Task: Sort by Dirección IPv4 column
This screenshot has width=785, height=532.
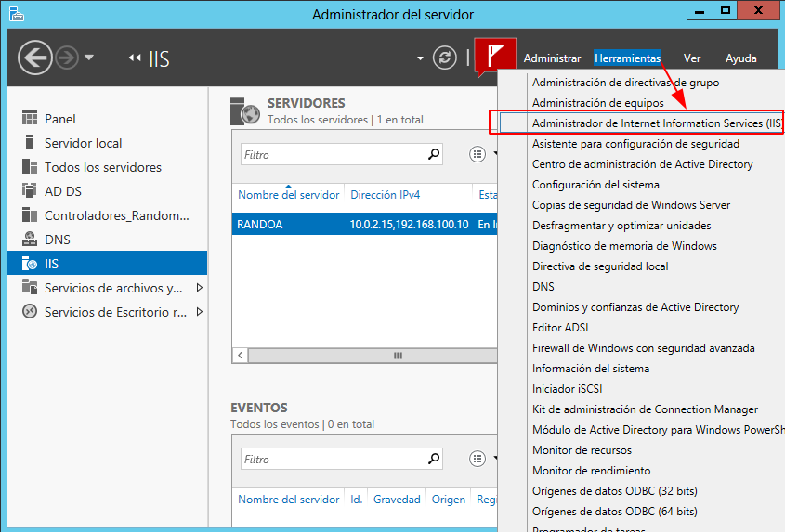Action: (385, 195)
